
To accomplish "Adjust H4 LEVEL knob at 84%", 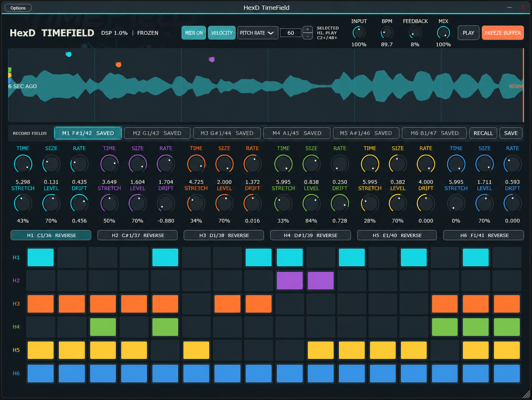I will 311,203.
